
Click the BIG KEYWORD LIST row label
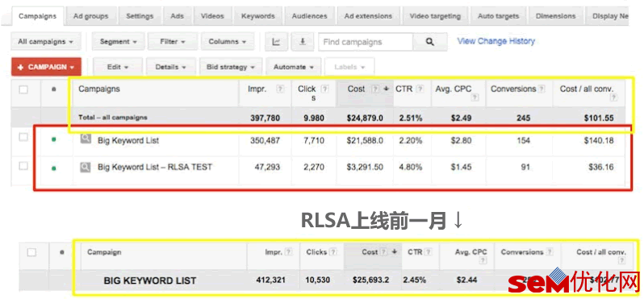pos(150,280)
